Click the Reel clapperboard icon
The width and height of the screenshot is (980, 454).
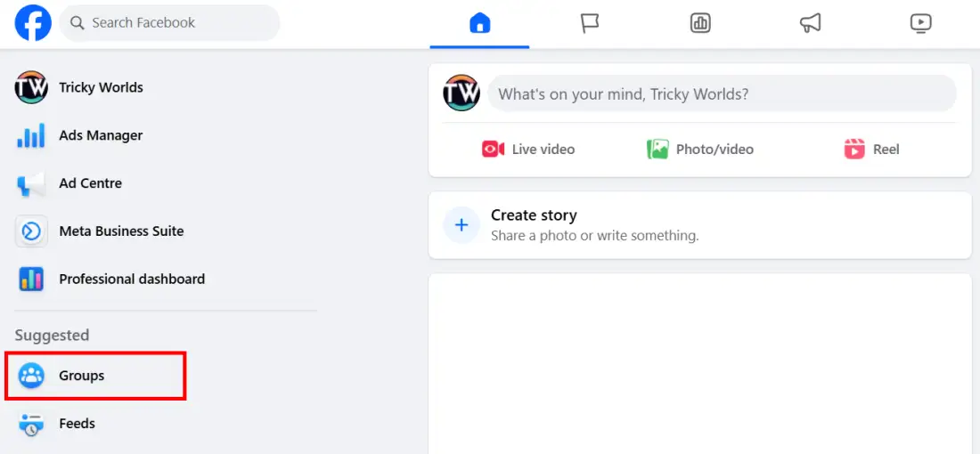pos(854,150)
